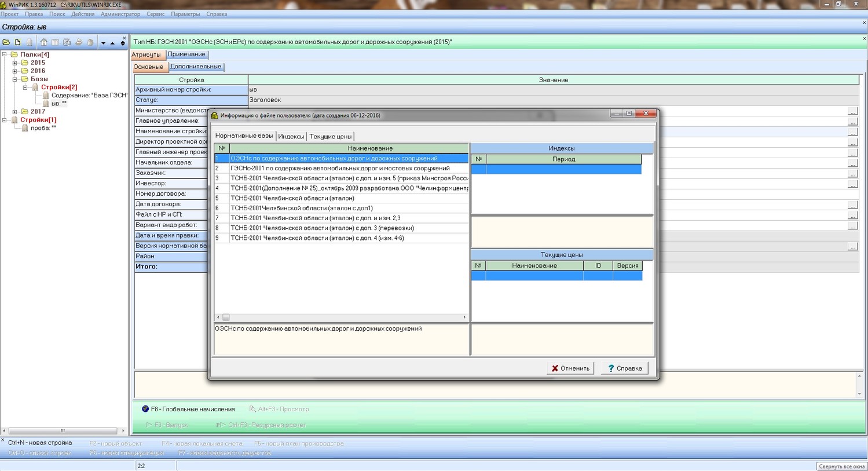This screenshot has height=471, width=868.
Task: Click the Наименование column header under Текущие цены
Action: coord(534,266)
